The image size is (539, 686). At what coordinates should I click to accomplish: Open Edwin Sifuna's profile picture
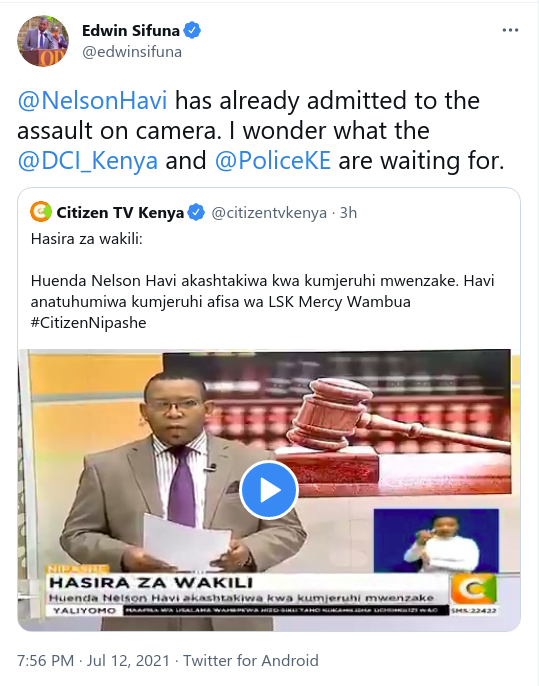pyautogui.click(x=43, y=41)
